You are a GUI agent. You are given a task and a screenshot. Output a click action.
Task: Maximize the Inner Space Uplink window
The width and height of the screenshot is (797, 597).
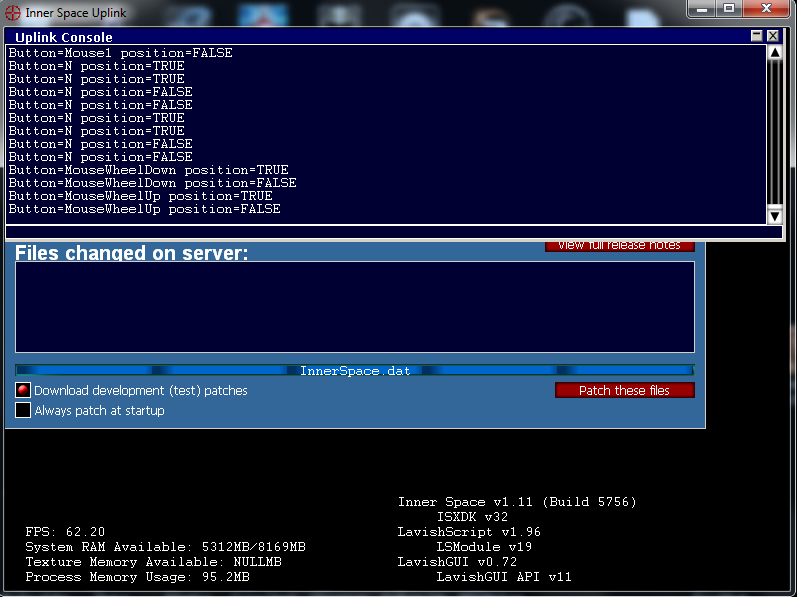[x=729, y=9]
